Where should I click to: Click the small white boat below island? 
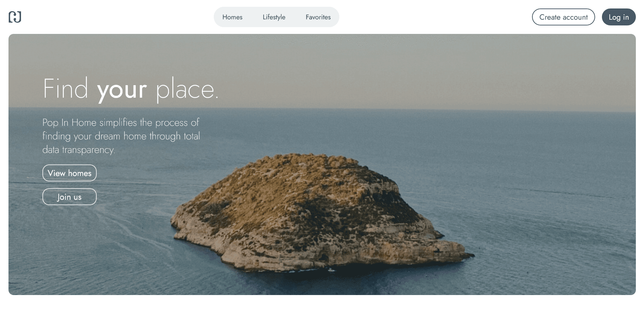click(x=331, y=270)
